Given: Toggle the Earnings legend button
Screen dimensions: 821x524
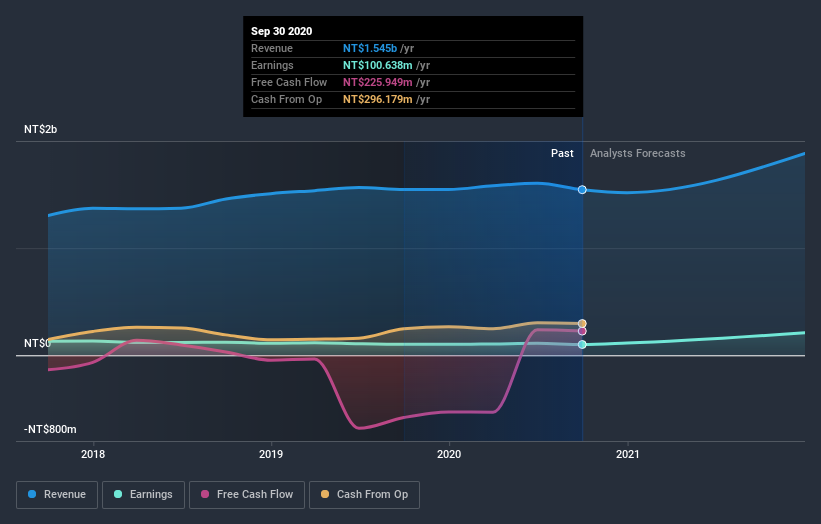Looking at the screenshot, I should [x=143, y=495].
